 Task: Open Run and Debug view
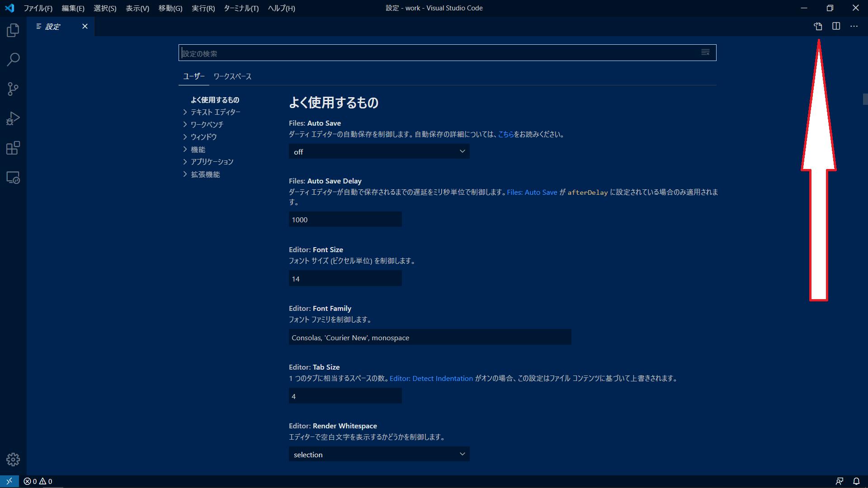point(13,118)
